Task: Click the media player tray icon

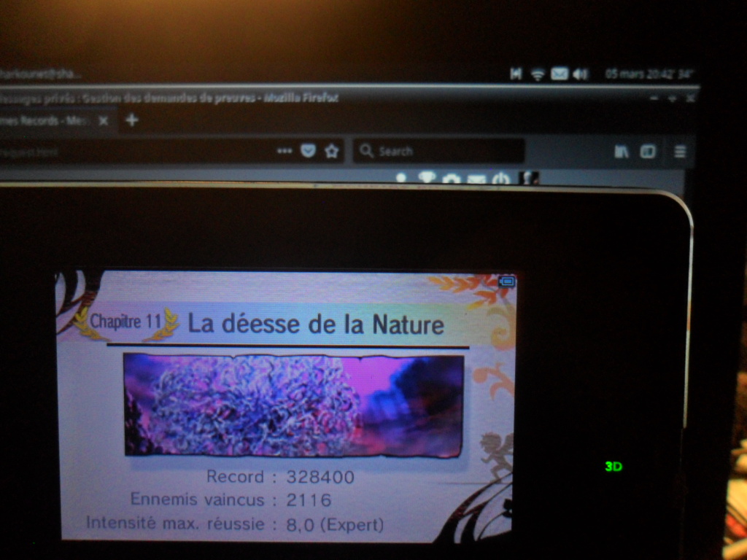Action: pyautogui.click(x=516, y=74)
